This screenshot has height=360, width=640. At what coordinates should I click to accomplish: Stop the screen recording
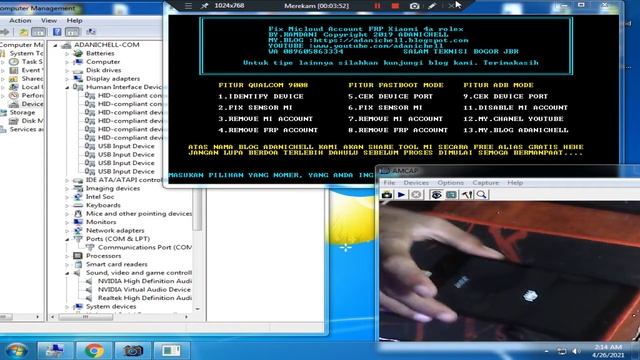[x=395, y=6]
